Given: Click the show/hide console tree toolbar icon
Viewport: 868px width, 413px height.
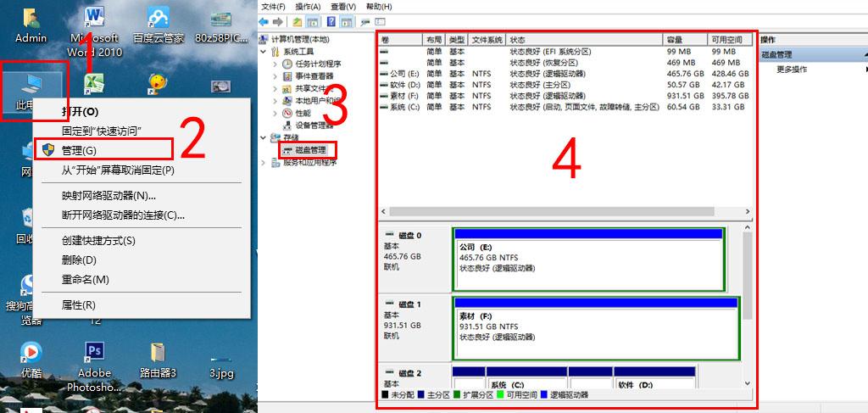Looking at the screenshot, I should (313, 21).
